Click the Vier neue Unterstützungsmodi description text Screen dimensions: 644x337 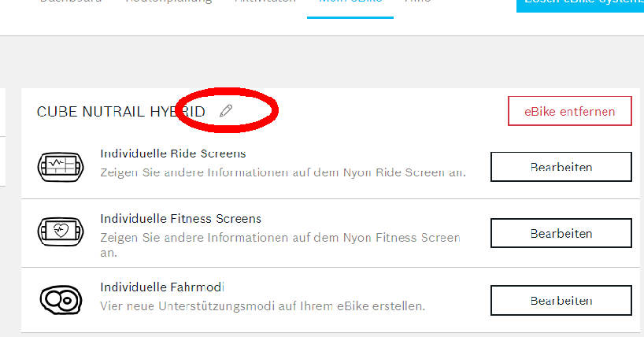point(263,305)
